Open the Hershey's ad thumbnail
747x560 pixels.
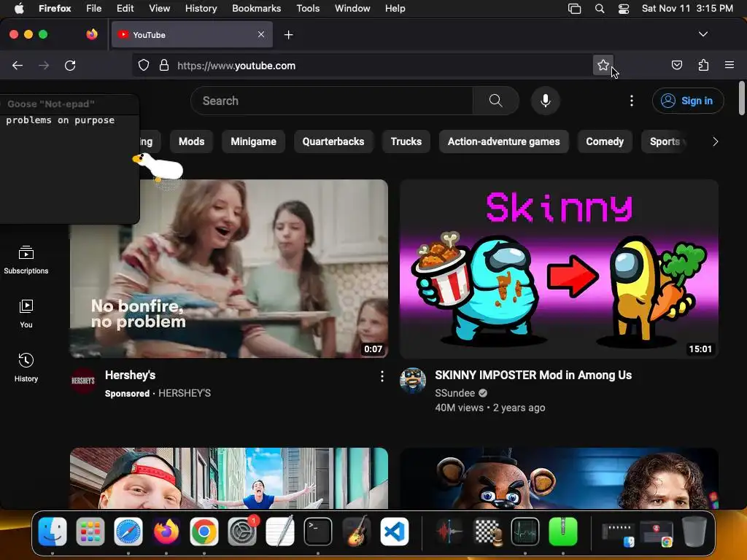tap(228, 268)
